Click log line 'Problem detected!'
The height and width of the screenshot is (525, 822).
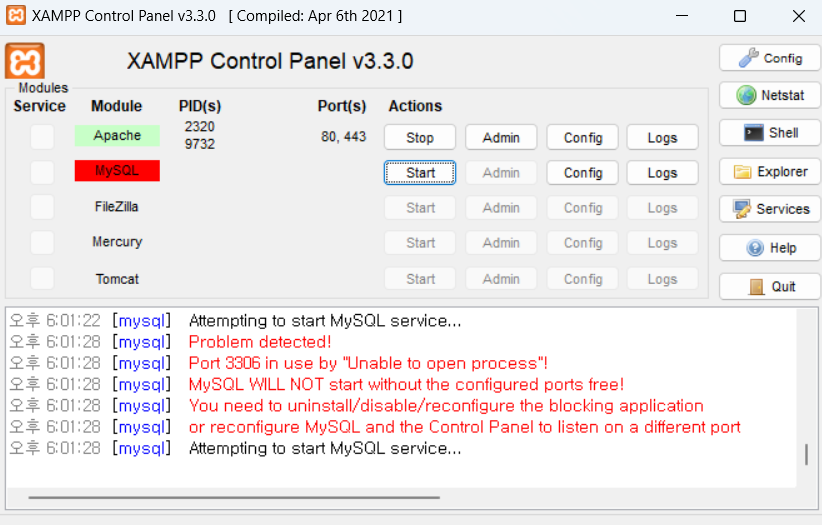tap(260, 342)
